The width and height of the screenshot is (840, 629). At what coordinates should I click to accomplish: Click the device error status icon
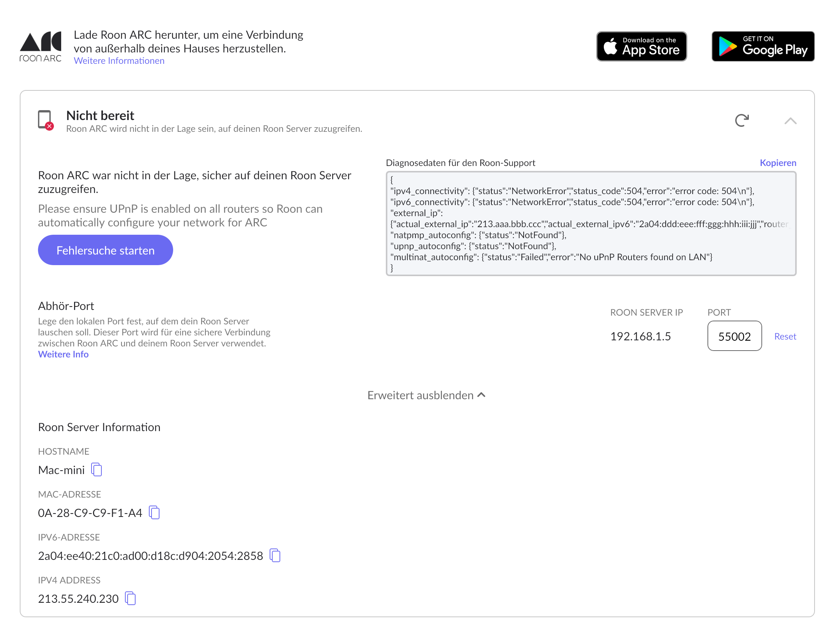tap(46, 120)
